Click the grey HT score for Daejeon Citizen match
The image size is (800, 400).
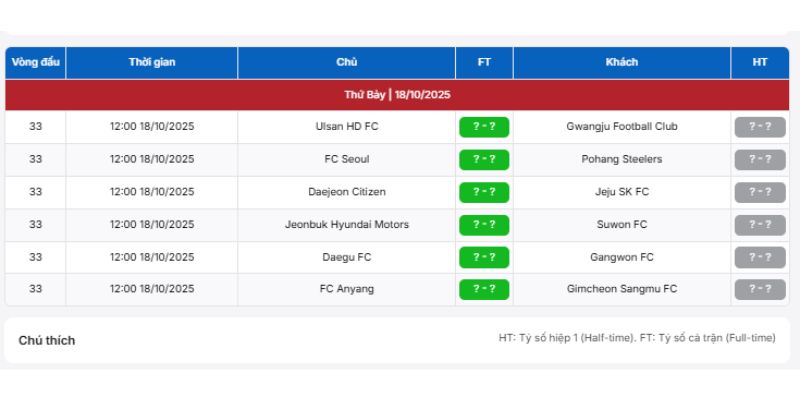(x=760, y=192)
